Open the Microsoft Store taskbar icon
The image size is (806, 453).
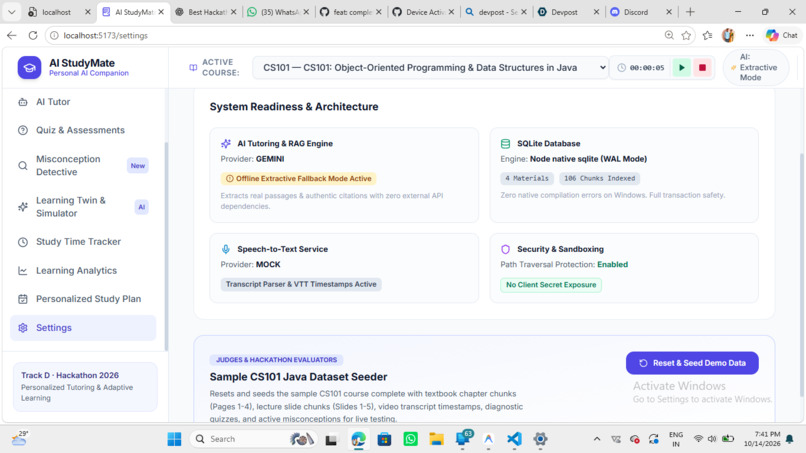coord(384,439)
